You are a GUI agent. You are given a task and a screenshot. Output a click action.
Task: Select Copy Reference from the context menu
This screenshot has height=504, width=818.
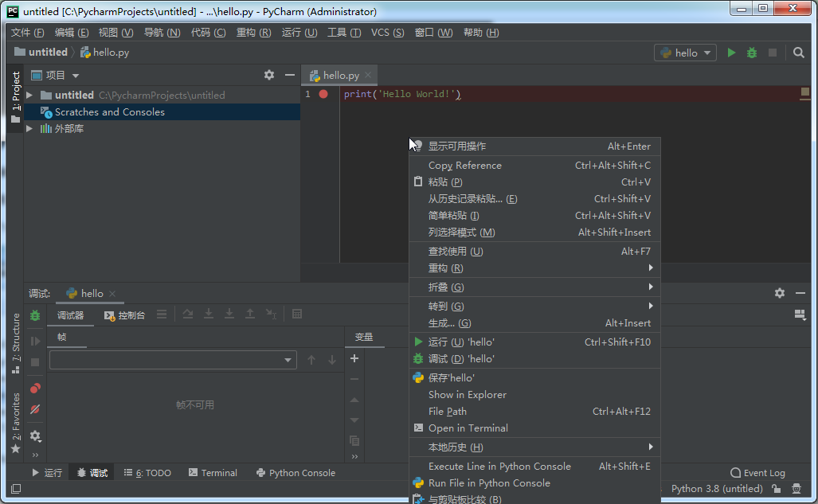465,166
